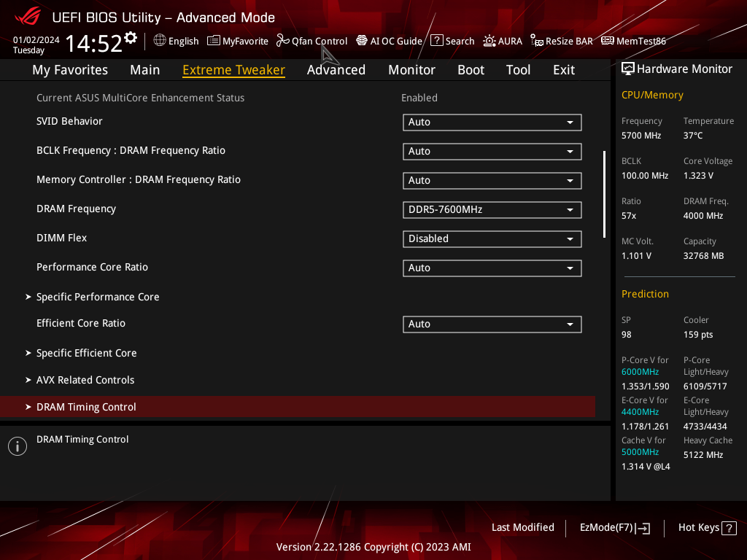Launch Qfan Control fan icon

[x=282, y=41]
